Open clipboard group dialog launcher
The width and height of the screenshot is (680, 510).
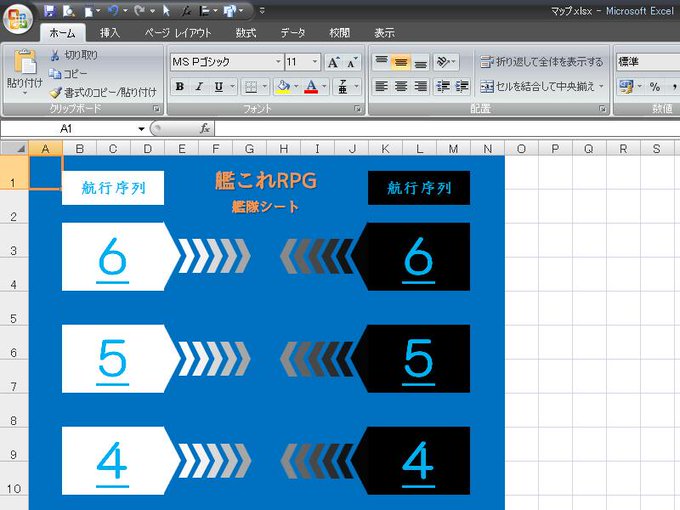(157, 109)
